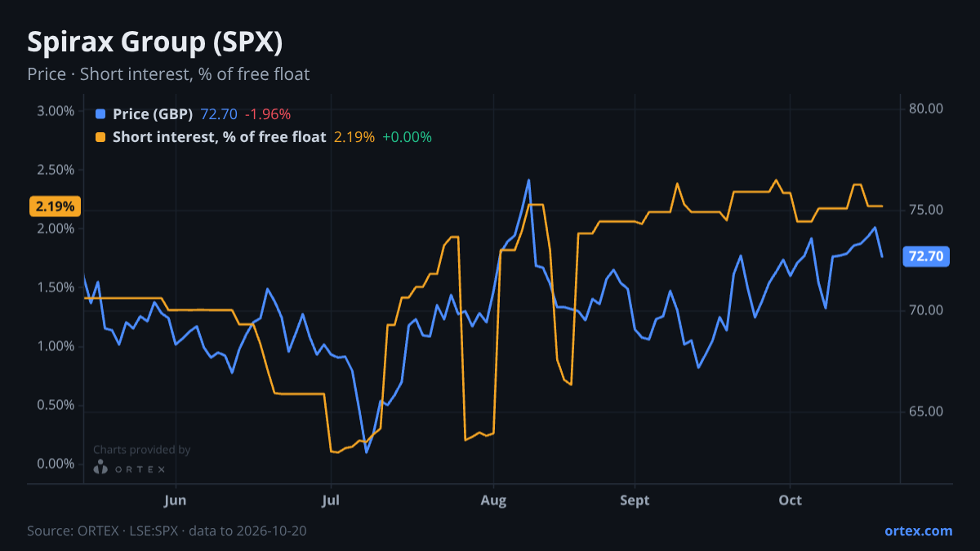Click the 1.00% left axis label

[56, 346]
